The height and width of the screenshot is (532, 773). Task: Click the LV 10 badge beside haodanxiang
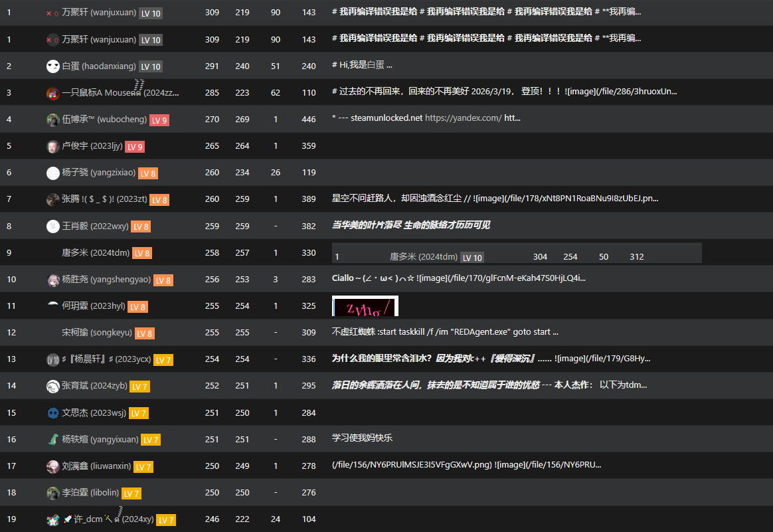click(151, 66)
